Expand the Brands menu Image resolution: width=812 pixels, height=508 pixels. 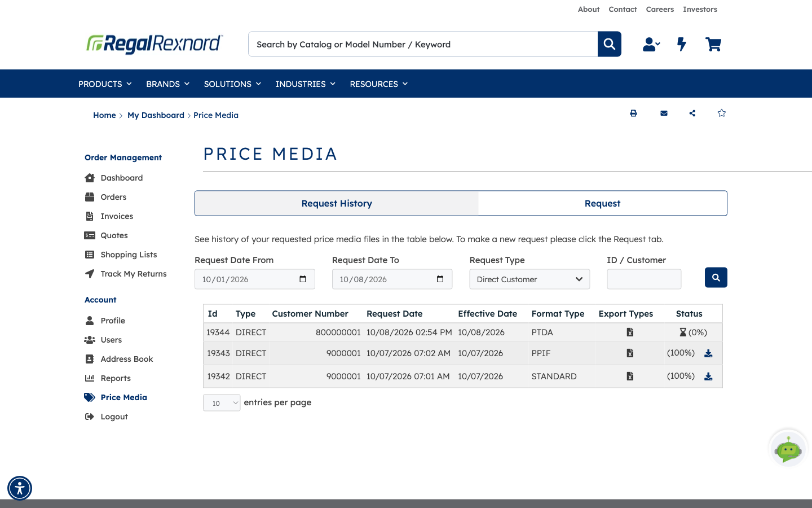pyautogui.click(x=167, y=84)
